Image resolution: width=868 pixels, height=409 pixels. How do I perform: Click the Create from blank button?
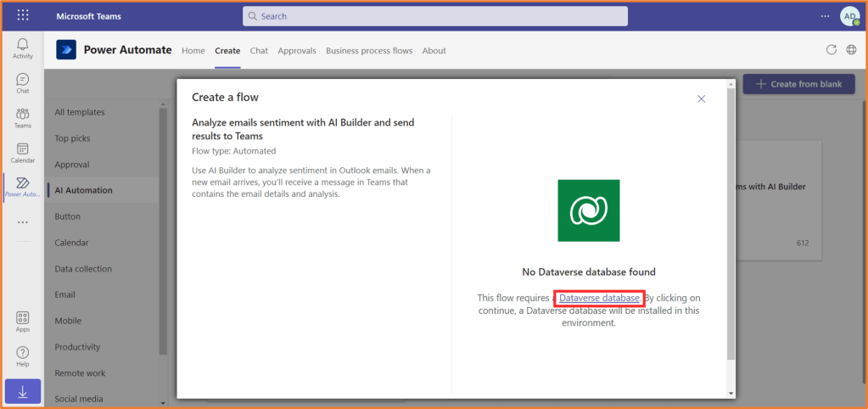click(x=798, y=84)
